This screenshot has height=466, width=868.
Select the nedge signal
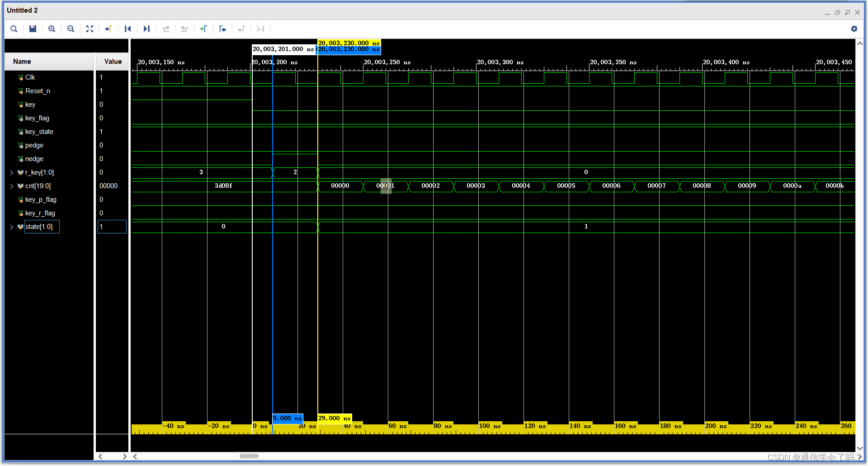(34, 159)
